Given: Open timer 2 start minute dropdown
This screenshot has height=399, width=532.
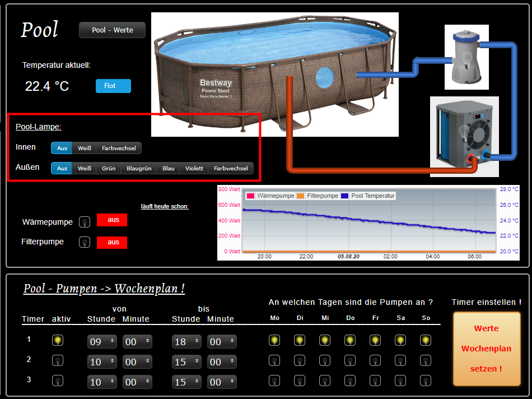Looking at the screenshot, I should click(137, 361).
